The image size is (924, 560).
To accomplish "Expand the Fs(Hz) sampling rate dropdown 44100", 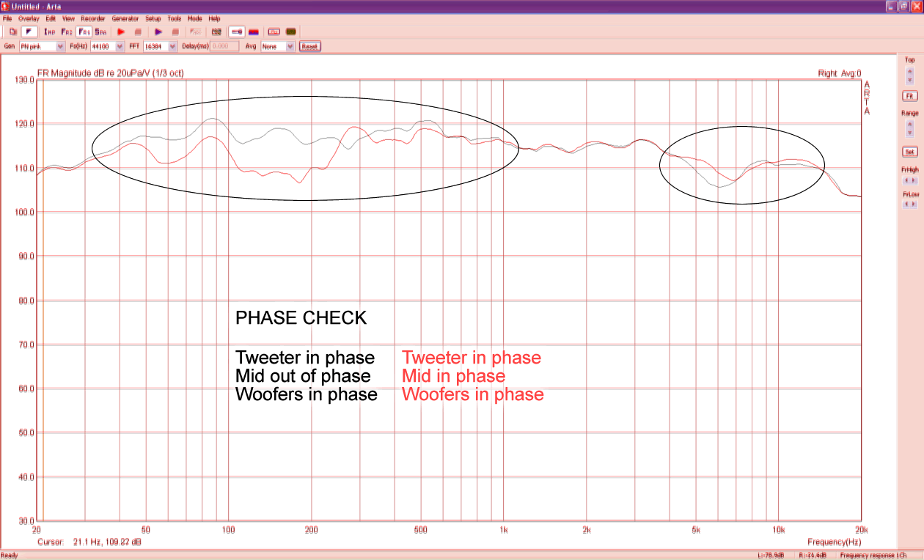I will pos(120,46).
